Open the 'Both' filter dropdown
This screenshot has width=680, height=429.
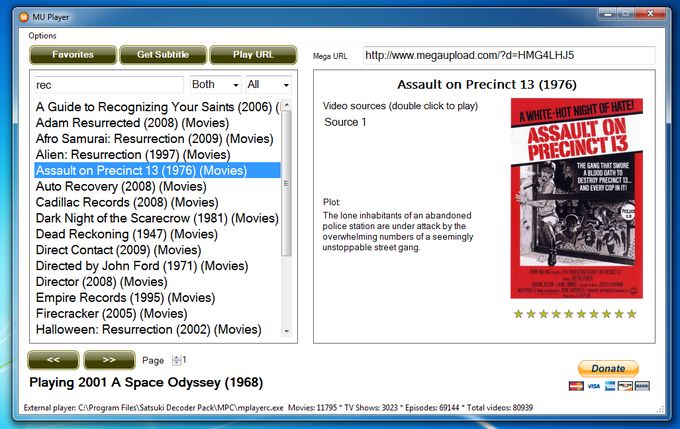point(216,85)
